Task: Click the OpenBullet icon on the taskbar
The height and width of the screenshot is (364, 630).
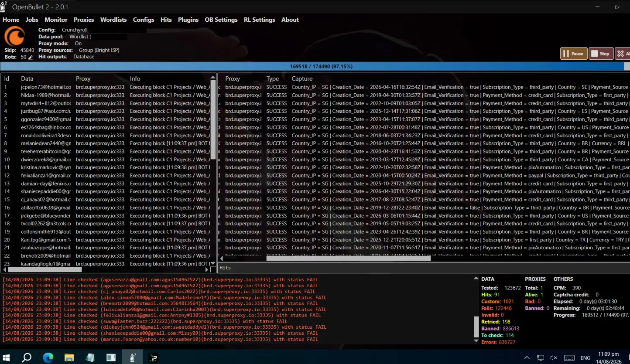Action: point(132,357)
